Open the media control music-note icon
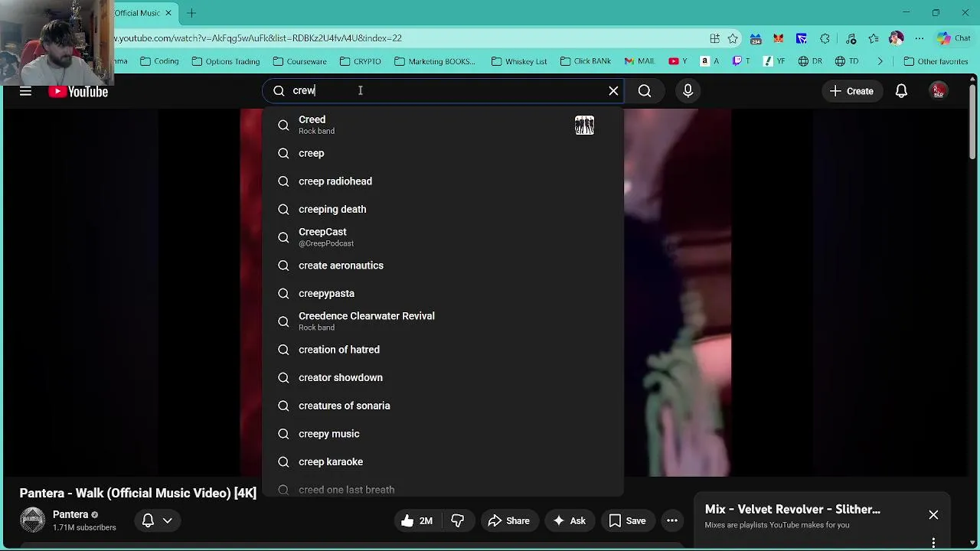 (x=851, y=38)
